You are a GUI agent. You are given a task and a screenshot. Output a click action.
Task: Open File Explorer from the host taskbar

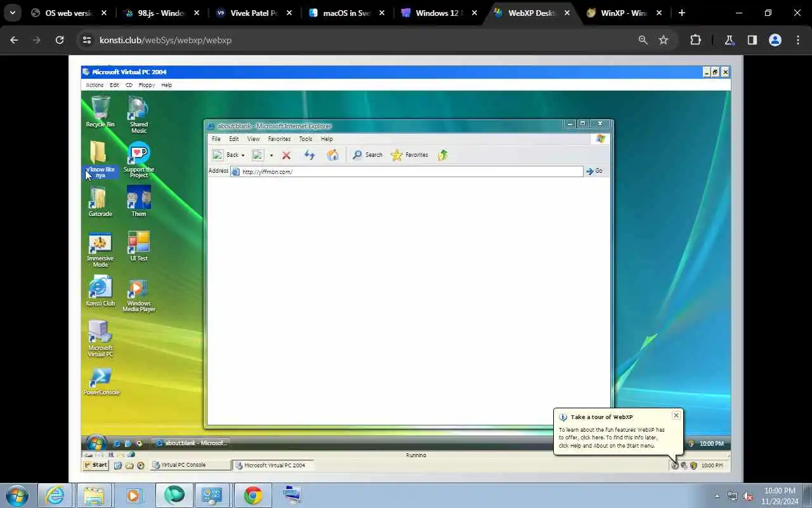pos(94,495)
